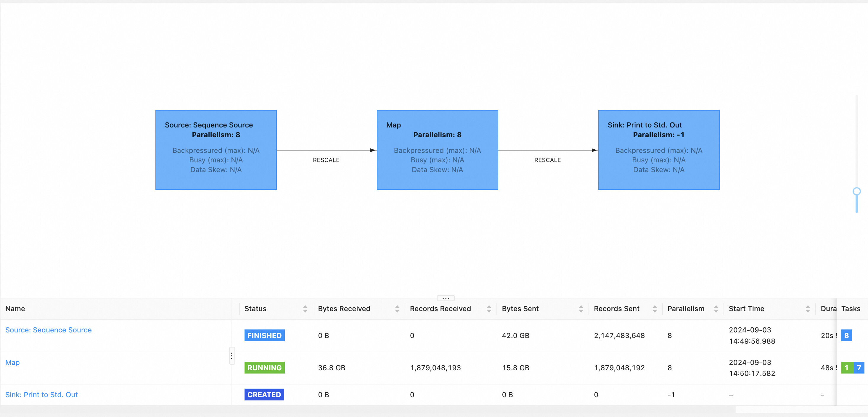Sort by the Records Sent column arrows
Screen dimensions: 868x417
[x=654, y=309]
